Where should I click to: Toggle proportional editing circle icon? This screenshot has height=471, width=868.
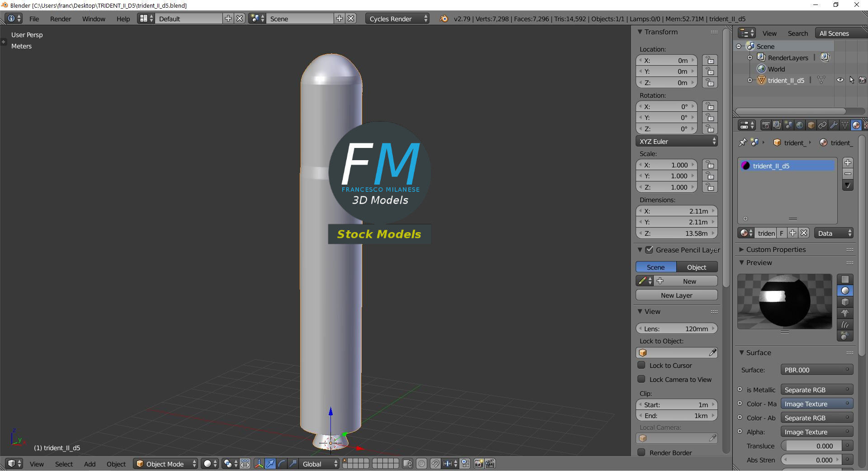[421, 464]
